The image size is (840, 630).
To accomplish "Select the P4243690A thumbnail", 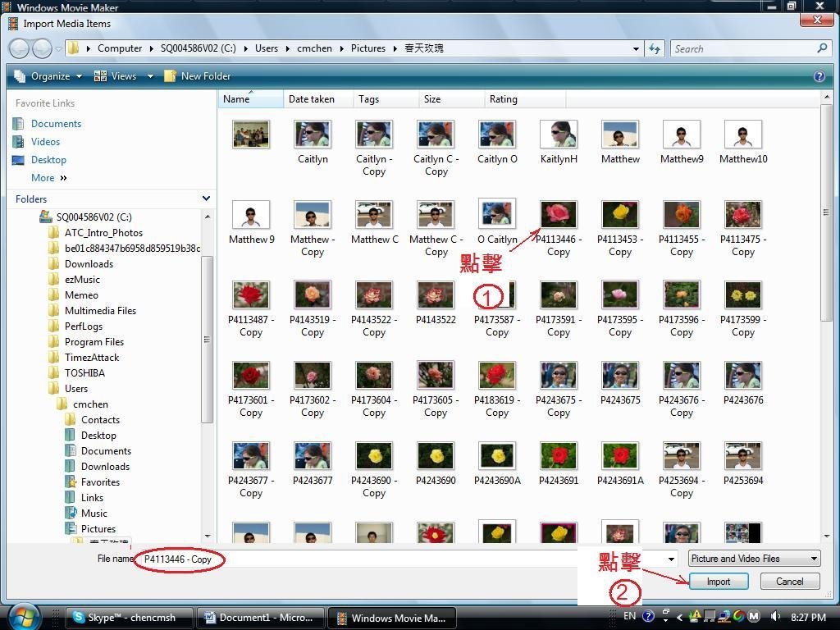I will click(x=497, y=456).
